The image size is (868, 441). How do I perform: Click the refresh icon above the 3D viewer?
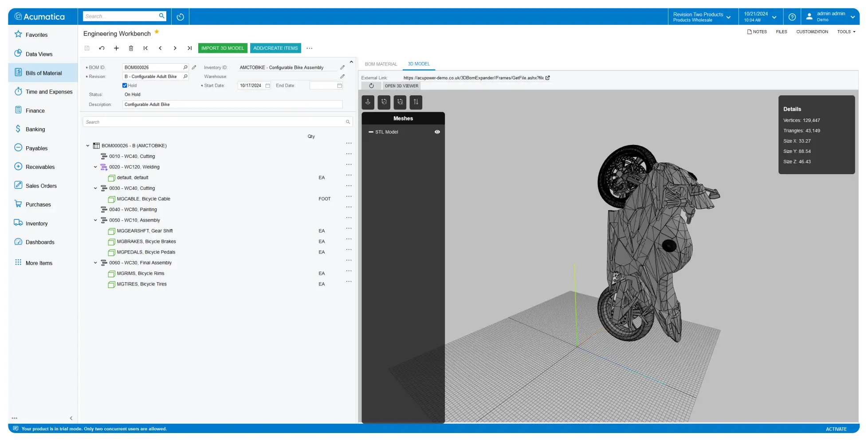pyautogui.click(x=371, y=86)
